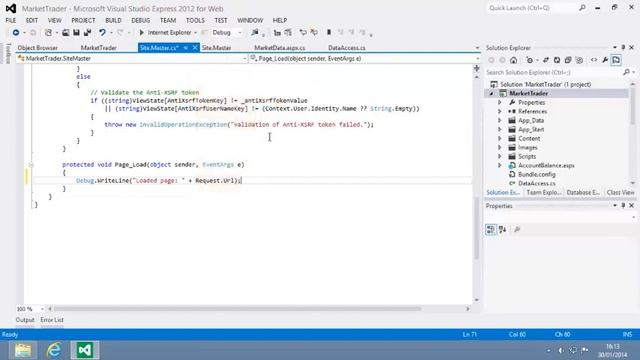Expand the App_Data folder
The width and height of the screenshot is (640, 360).
tap(500, 120)
